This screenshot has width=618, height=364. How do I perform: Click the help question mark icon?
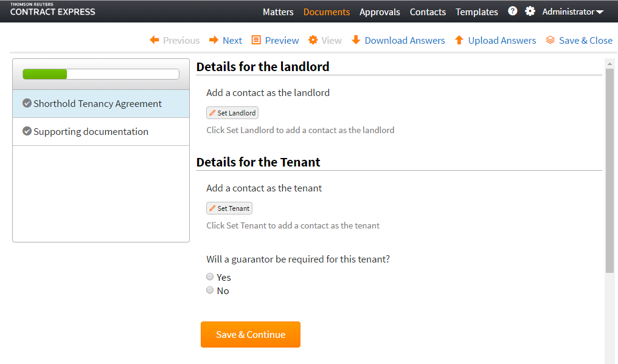(513, 11)
